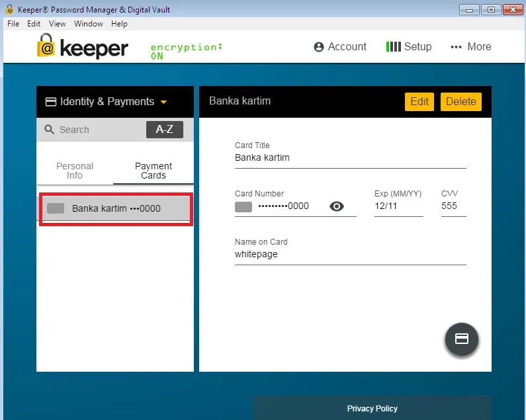
Task: Click the card icon beside Identity & Payments
Action: [51, 102]
